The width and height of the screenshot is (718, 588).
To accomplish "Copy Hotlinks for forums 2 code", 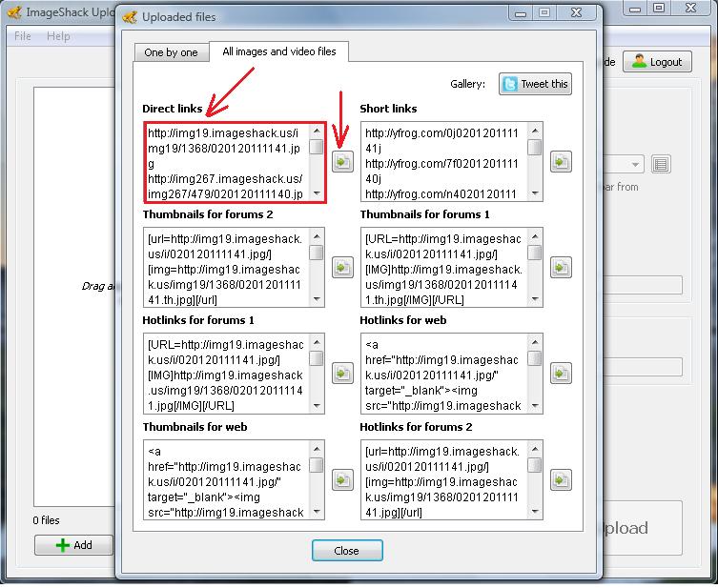I will 561,480.
